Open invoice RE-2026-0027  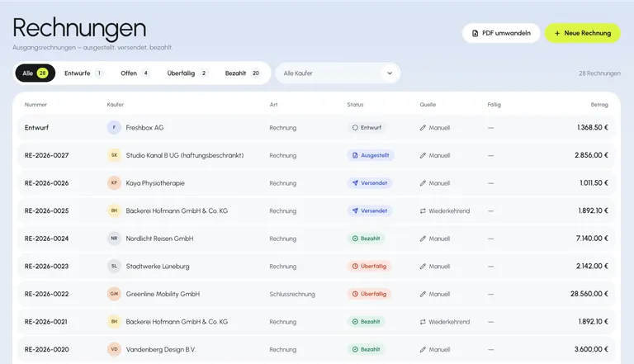coord(46,155)
